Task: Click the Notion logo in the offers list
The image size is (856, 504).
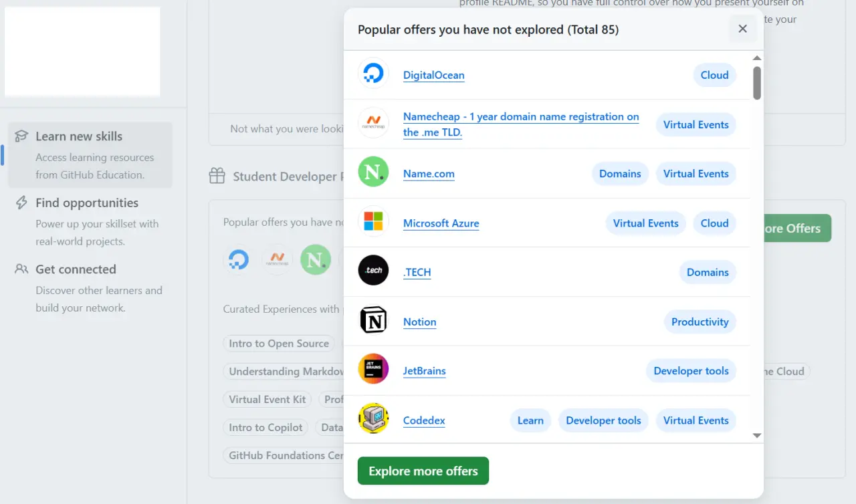Action: tap(373, 321)
